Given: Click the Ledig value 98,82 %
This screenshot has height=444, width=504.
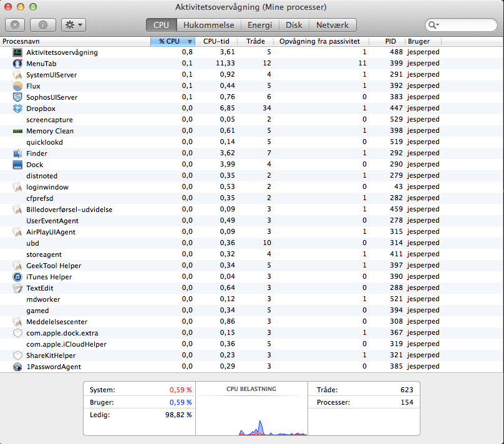Looking at the screenshot, I should [x=178, y=415].
